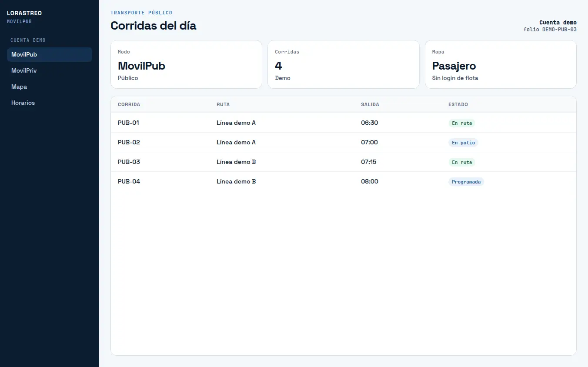Click 'Sin login de flota' text
Viewport: 588px width, 367px height.
455,78
